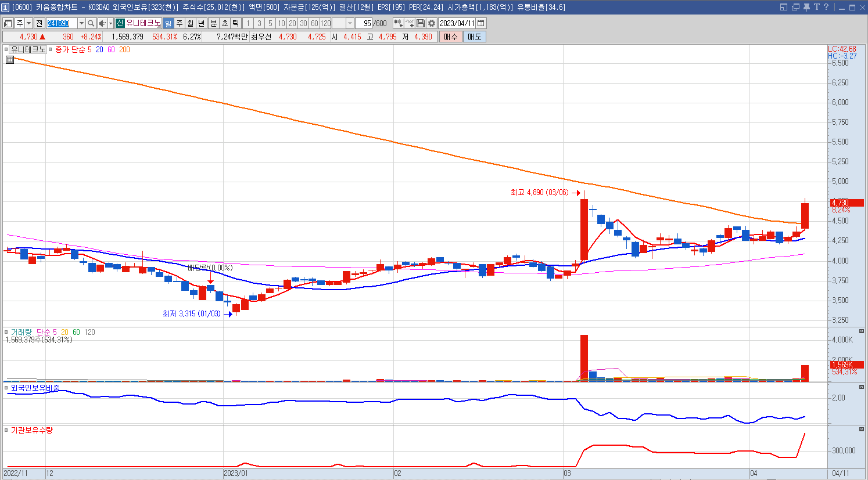Viewport: 868px width, 480px height.
Task: Click the save chart floppy disk icon
Action: 421,23
